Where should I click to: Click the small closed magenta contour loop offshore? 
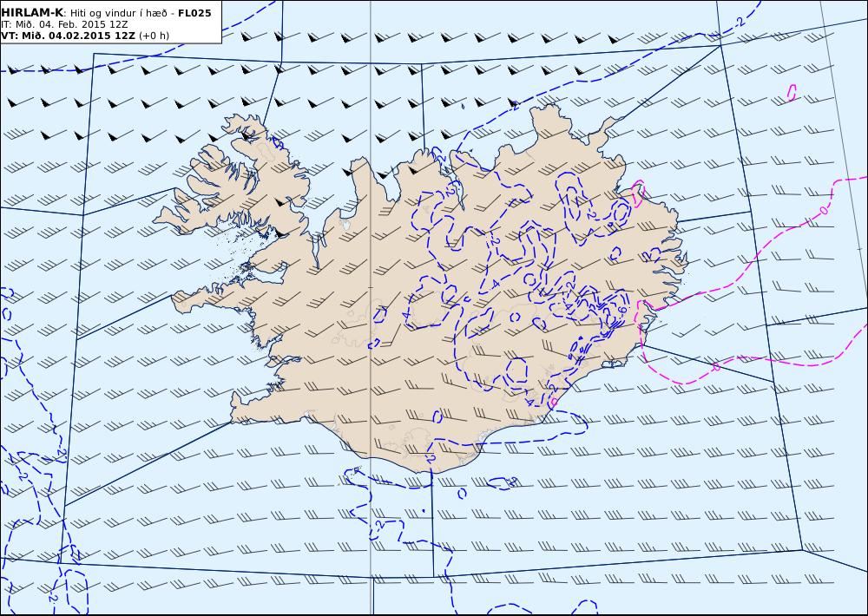point(792,93)
